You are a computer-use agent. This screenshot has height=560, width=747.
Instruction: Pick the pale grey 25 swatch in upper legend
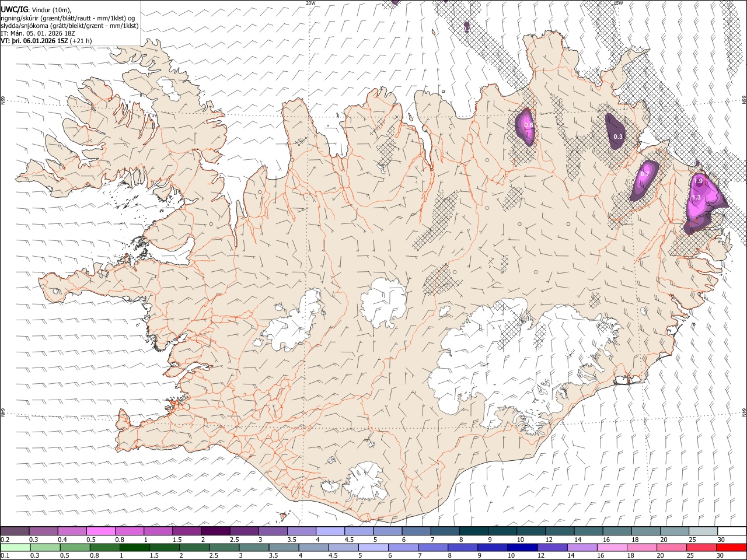coord(703,531)
